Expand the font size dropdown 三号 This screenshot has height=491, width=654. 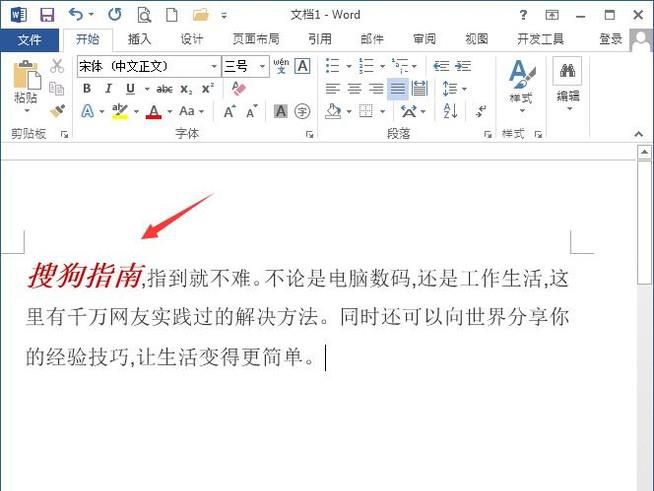[x=262, y=66]
